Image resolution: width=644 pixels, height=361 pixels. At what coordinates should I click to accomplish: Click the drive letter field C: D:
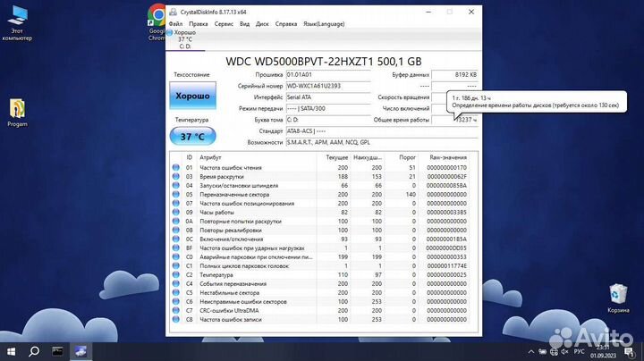328,120
